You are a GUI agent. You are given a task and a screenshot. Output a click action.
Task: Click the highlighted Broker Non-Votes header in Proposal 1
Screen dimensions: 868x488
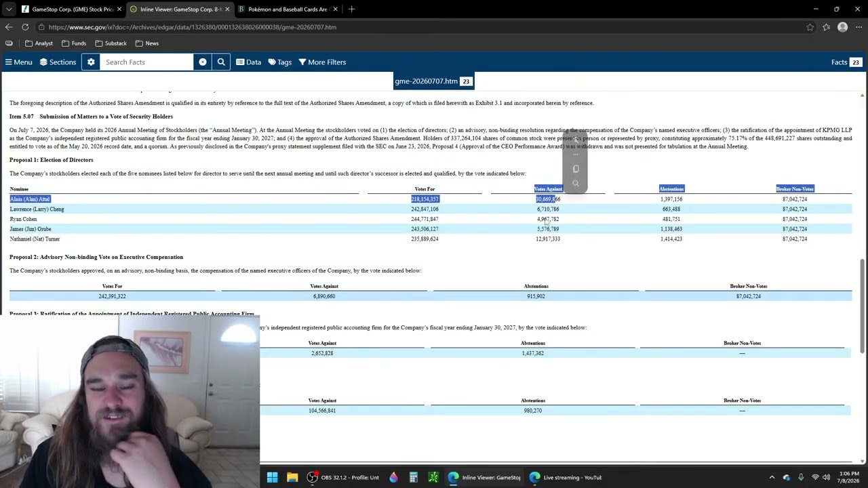point(795,189)
